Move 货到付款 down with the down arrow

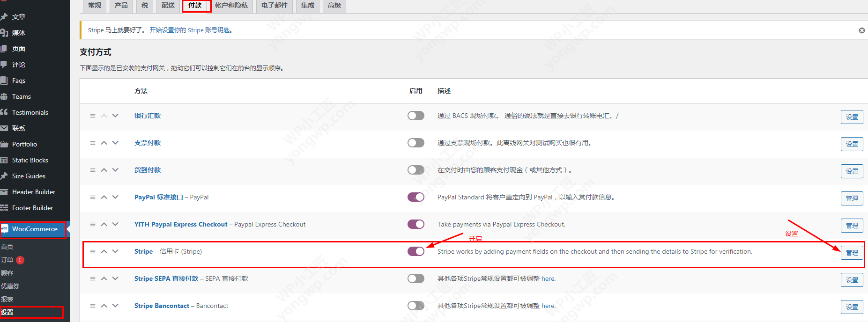pyautogui.click(x=115, y=170)
